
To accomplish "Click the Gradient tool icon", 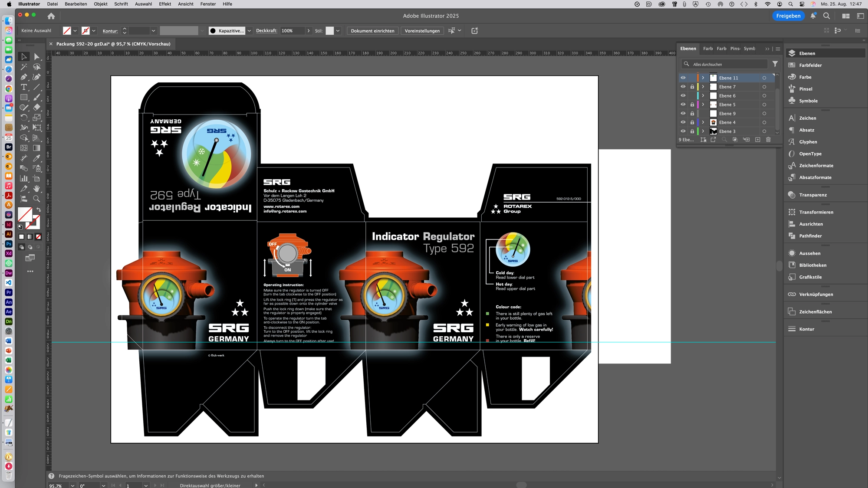I will tap(37, 148).
